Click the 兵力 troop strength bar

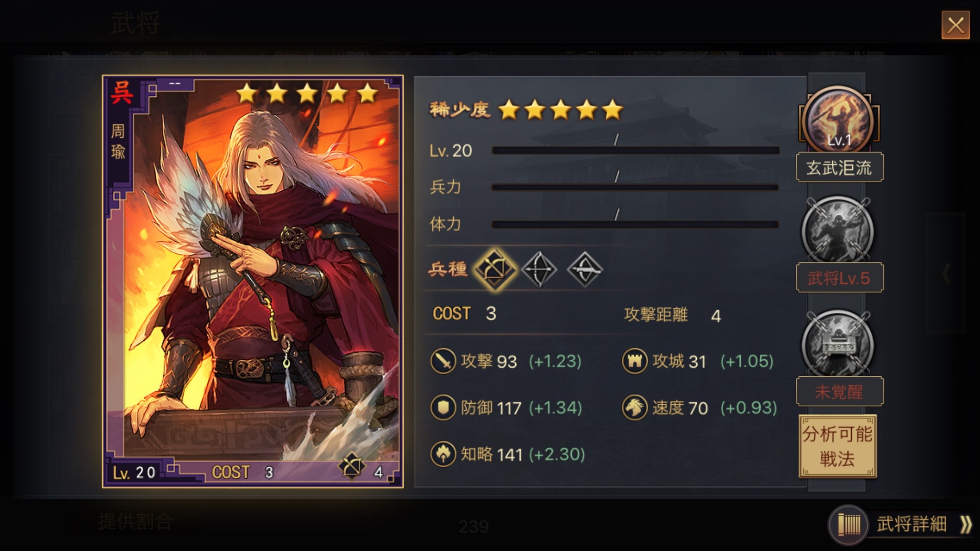pos(635,187)
